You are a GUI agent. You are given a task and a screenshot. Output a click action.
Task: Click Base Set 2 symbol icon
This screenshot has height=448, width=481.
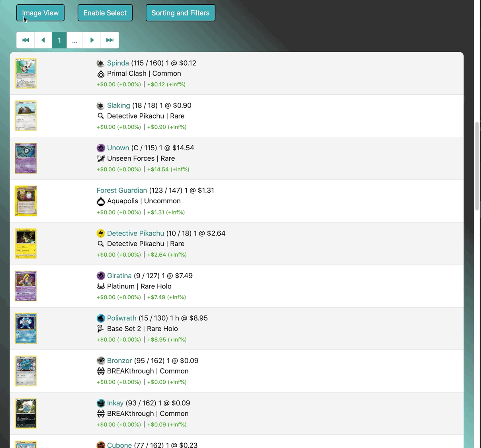[100, 329]
